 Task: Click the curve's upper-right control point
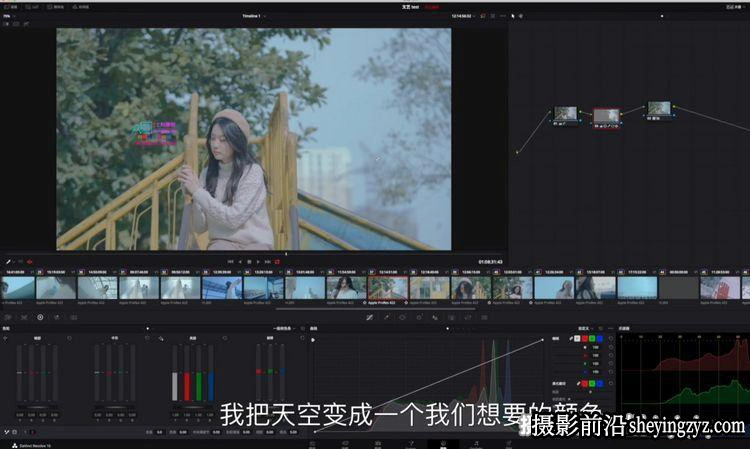[543, 340]
